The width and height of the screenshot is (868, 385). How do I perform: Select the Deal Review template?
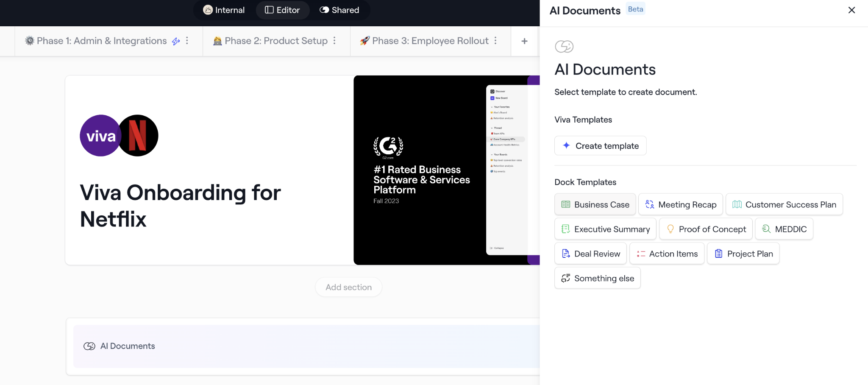(590, 254)
